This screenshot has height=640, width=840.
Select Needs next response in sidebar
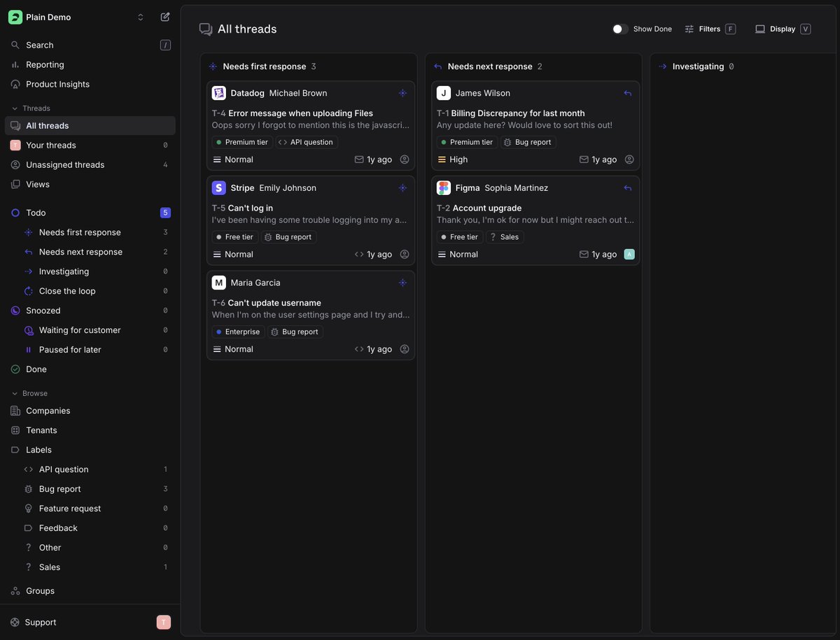[x=97, y=252]
